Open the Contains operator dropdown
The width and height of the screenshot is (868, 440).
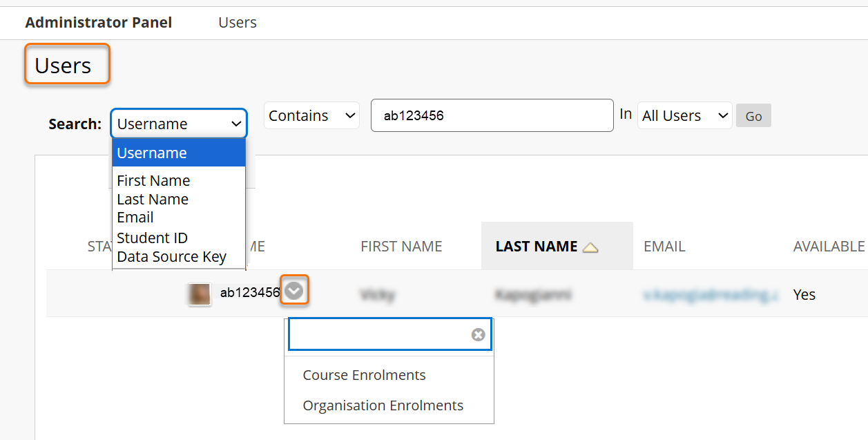click(x=311, y=115)
